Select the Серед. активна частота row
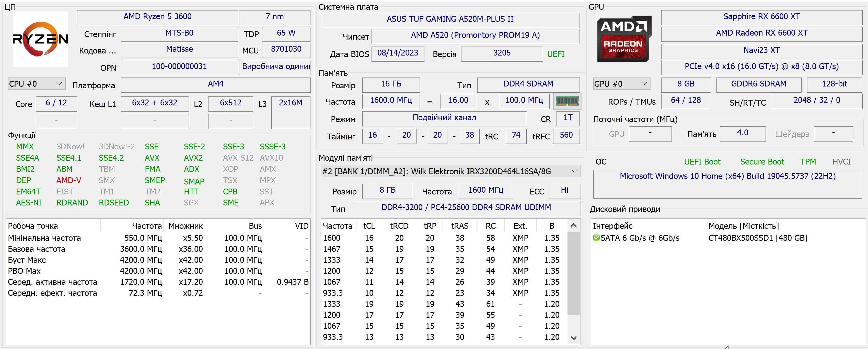868x349 pixels. [158, 282]
